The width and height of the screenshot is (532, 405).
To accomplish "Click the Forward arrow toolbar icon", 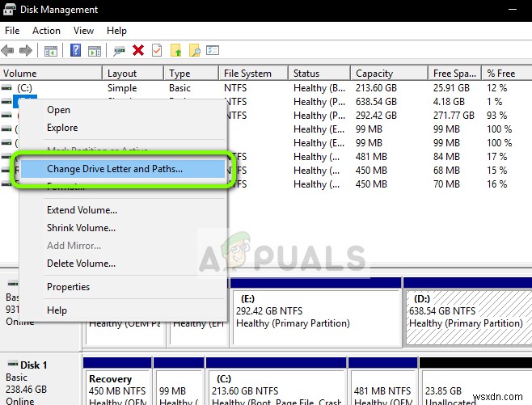I will (x=26, y=51).
